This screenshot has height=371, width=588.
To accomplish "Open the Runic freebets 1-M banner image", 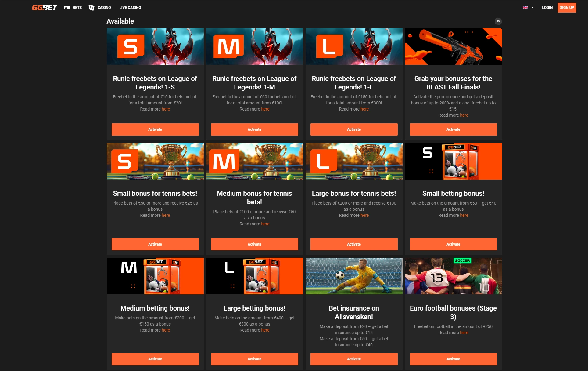I will pos(255,46).
